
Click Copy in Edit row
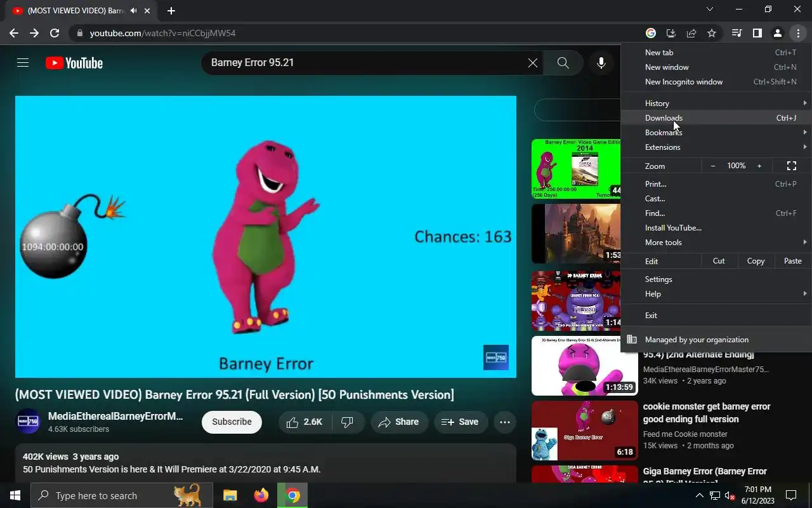[x=756, y=261]
